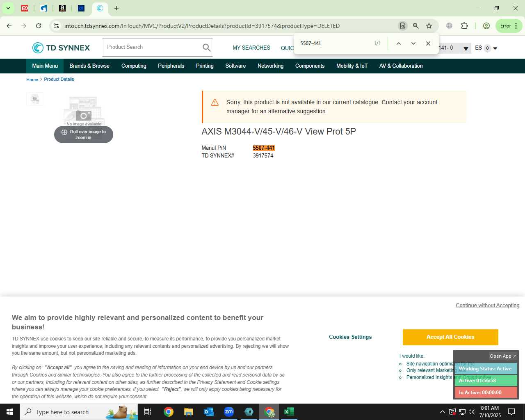Viewport: 525px width, 420px height.
Task: Open Cookies Settings
Action: pos(350,337)
